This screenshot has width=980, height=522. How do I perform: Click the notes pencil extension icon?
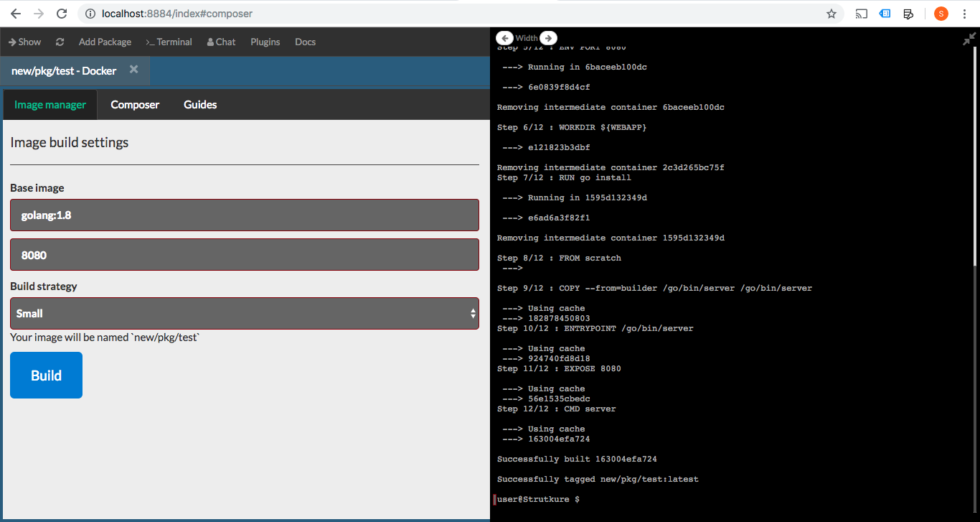tap(908, 14)
